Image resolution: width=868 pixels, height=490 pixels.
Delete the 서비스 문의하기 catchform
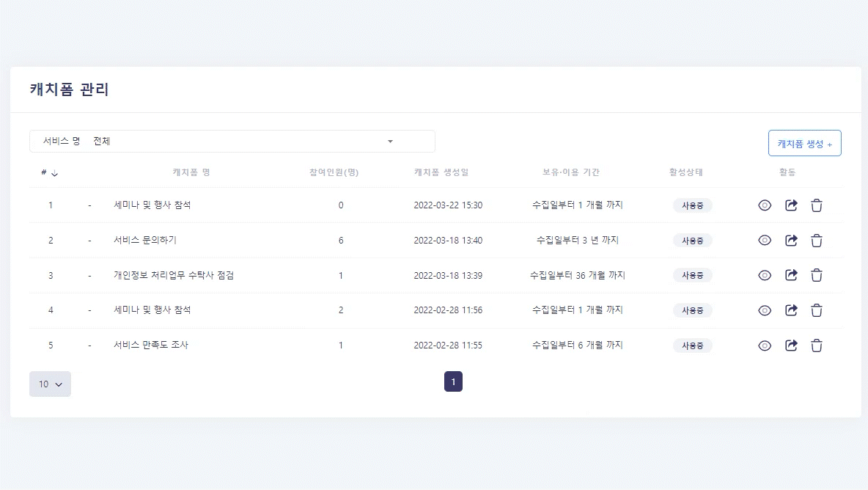coord(817,241)
